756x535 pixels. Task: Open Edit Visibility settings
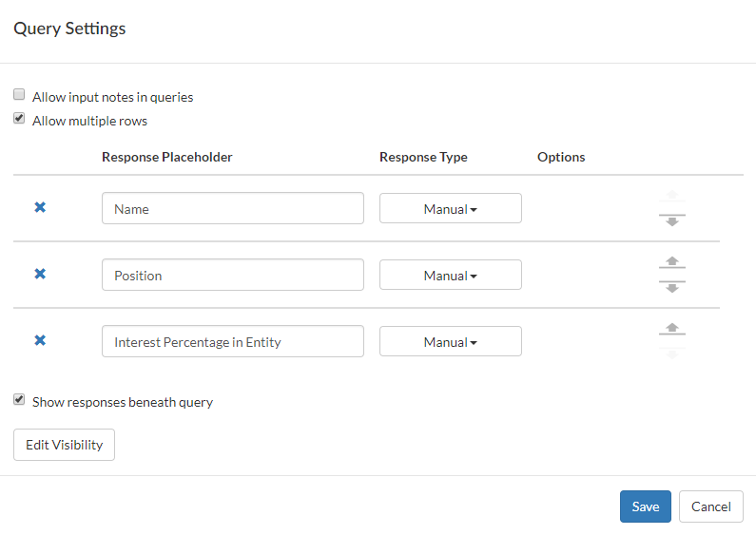(x=64, y=445)
